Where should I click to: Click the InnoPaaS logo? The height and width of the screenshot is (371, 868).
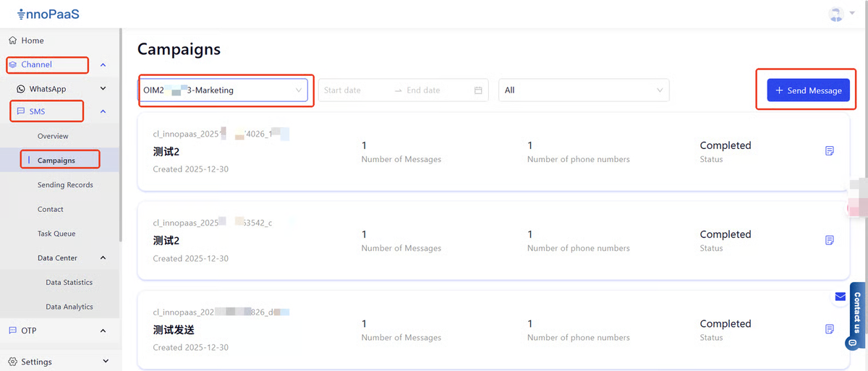point(48,14)
